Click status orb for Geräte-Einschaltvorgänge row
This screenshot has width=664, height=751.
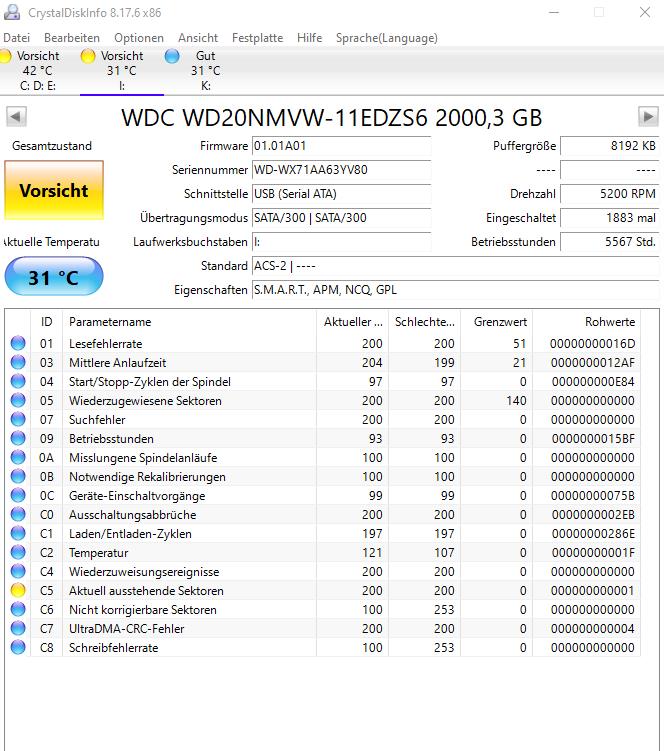18,495
